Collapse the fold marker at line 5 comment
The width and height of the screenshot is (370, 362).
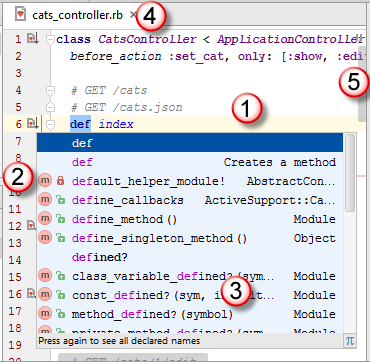pos(50,107)
